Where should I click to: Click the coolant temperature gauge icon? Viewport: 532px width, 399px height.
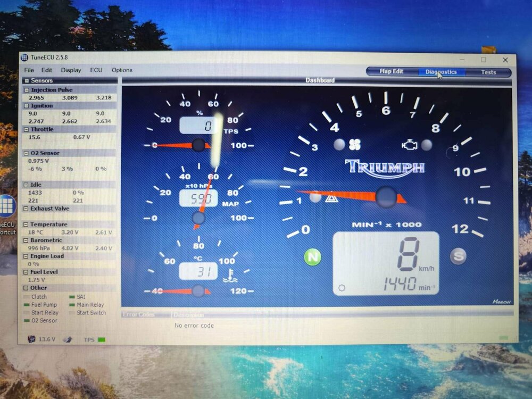[230, 276]
